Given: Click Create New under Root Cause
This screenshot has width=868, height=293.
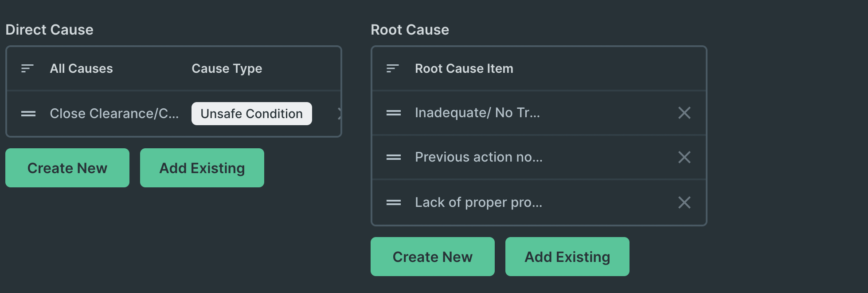Looking at the screenshot, I should point(433,257).
